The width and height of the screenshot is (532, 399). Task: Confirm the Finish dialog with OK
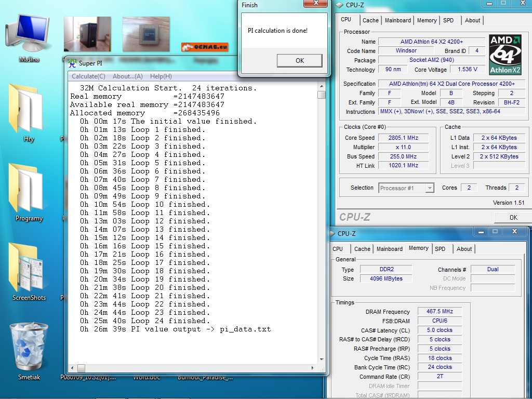300,60
